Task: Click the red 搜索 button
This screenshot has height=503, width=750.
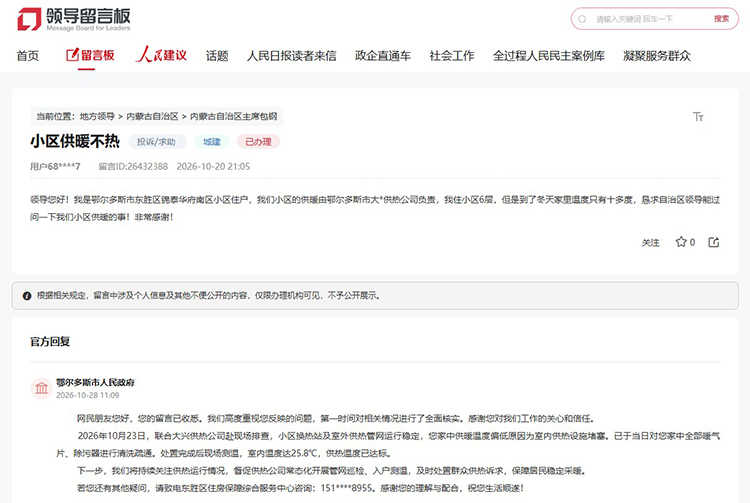Action: tap(721, 19)
